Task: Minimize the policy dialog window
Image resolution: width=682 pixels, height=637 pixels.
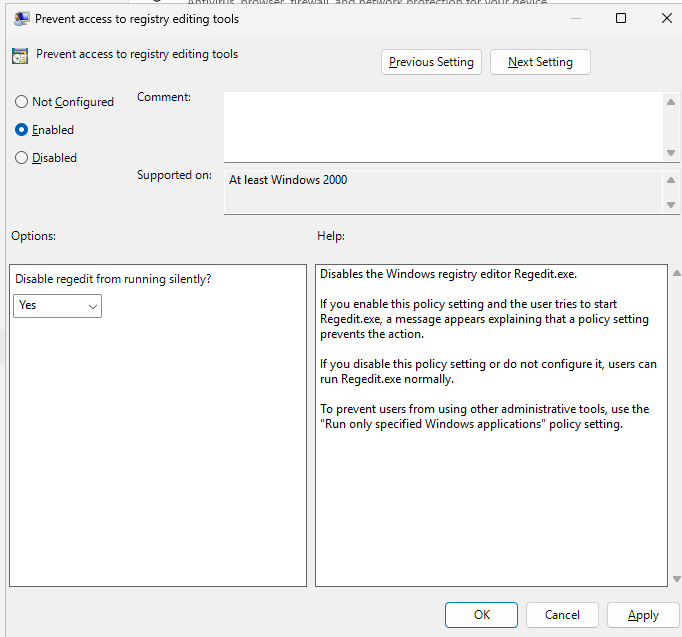Action: [x=575, y=19]
